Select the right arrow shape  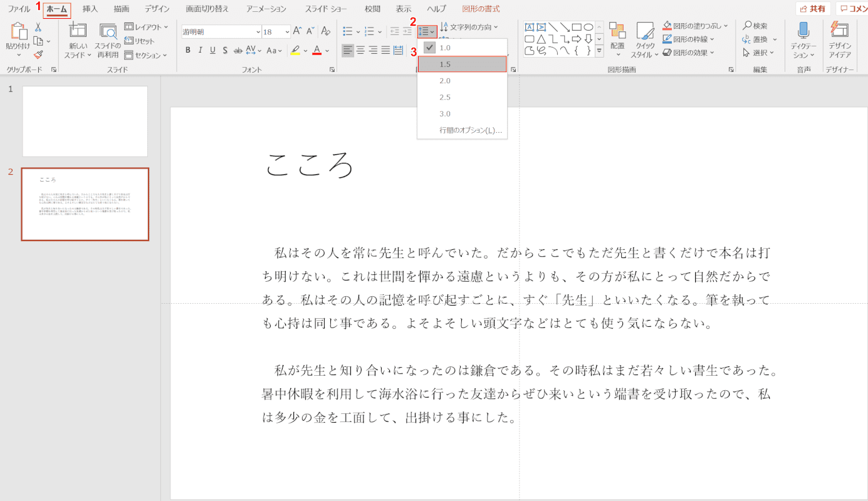(x=577, y=39)
